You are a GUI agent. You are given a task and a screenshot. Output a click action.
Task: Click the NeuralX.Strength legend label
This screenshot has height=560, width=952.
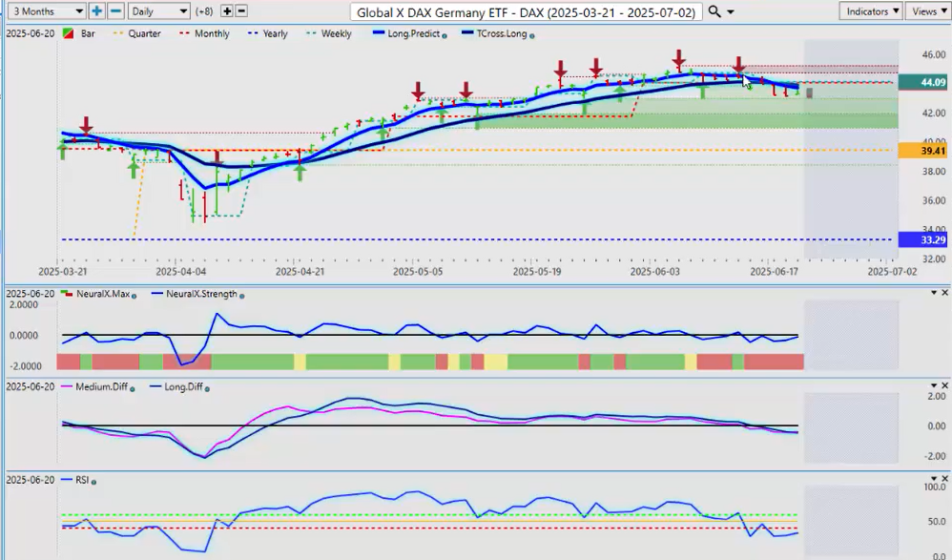[x=201, y=294]
